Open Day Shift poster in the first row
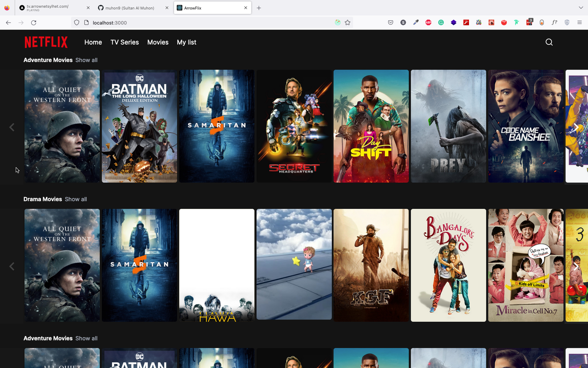The height and width of the screenshot is (368, 588). click(371, 126)
